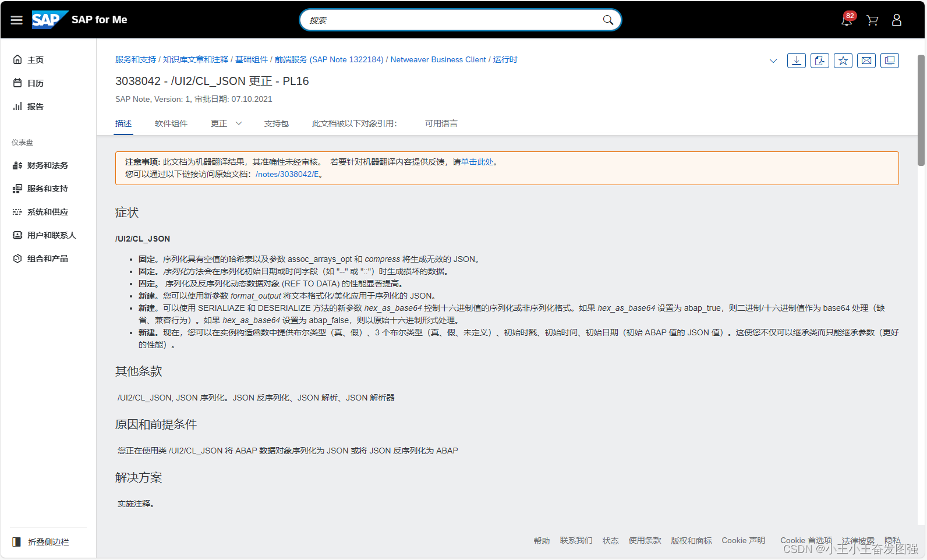Open 服务和支持 dashboard
Viewport: 927px width, 560px height.
(x=48, y=189)
